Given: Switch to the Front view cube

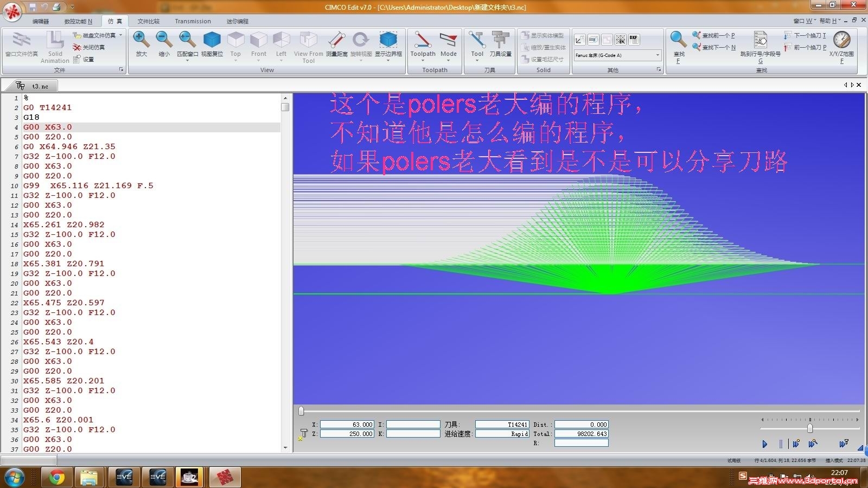Looking at the screenshot, I should tap(259, 40).
